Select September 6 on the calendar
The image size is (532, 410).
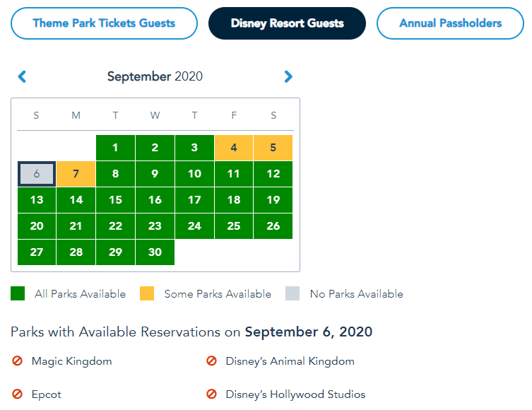tap(37, 174)
